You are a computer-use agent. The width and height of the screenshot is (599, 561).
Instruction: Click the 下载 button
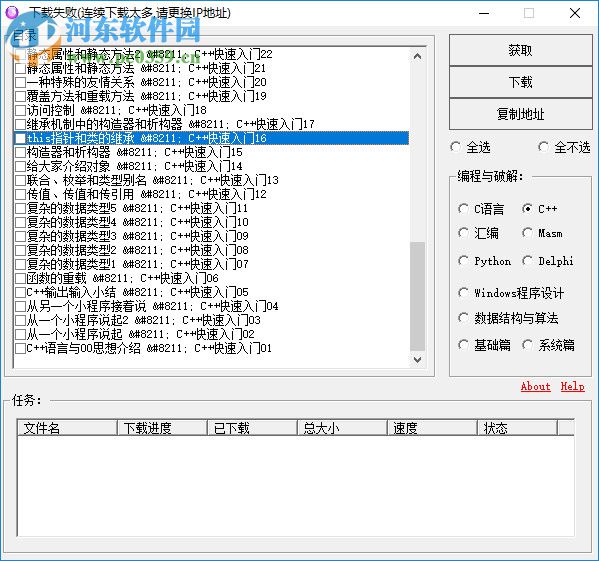[520, 82]
